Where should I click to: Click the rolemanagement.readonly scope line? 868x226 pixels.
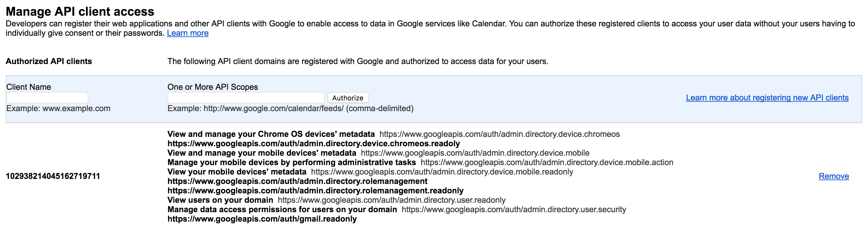(x=315, y=191)
